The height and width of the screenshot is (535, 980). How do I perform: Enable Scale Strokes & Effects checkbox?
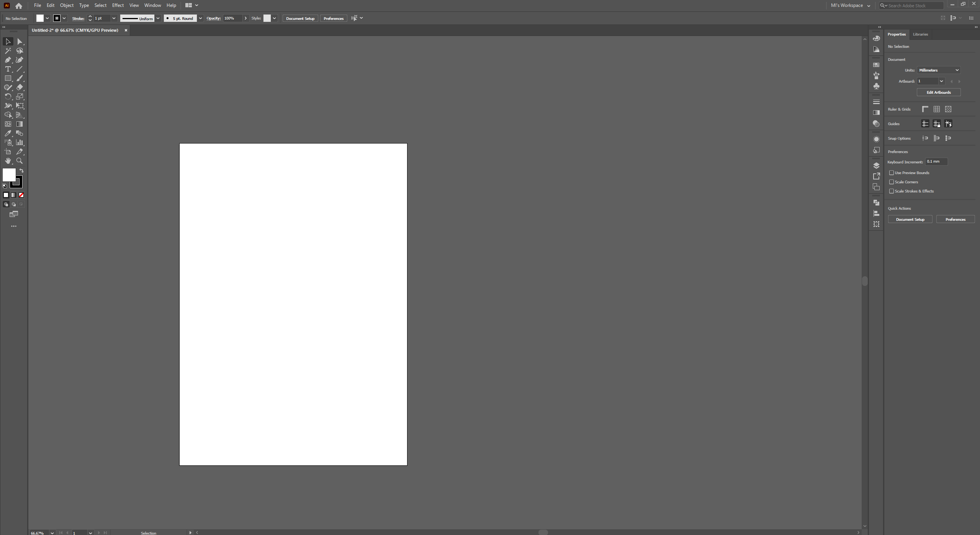pos(892,191)
